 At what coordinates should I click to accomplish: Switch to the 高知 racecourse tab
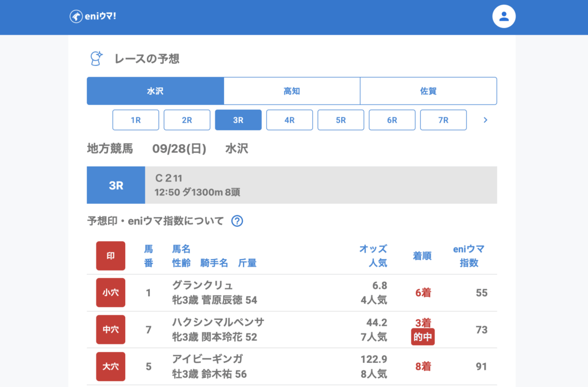[x=292, y=91]
